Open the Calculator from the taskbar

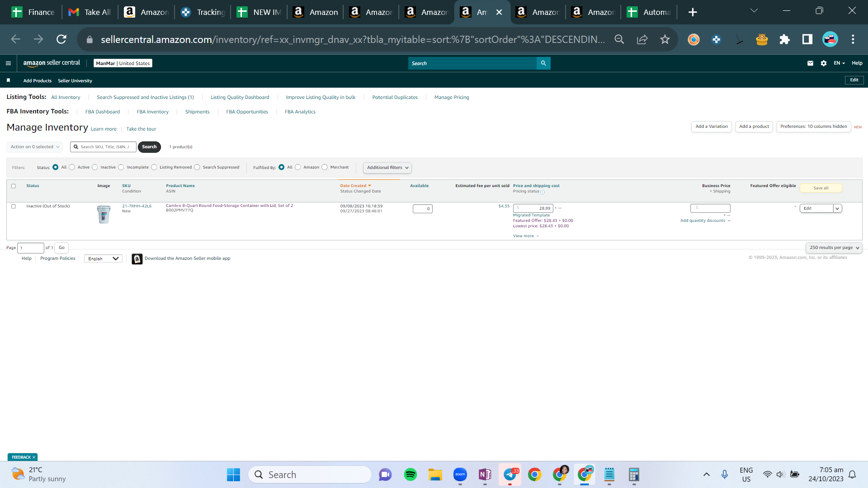pos(634,474)
